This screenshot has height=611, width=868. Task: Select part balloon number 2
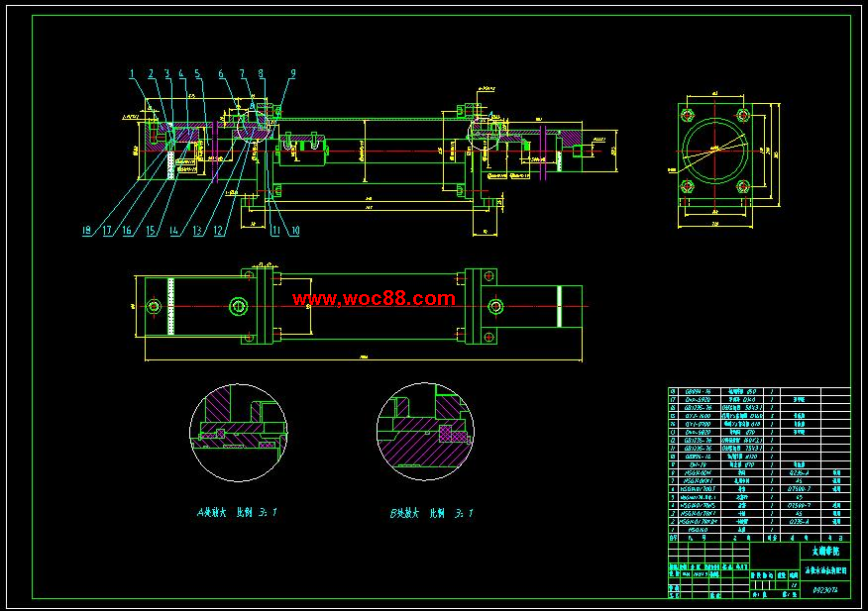[151, 74]
